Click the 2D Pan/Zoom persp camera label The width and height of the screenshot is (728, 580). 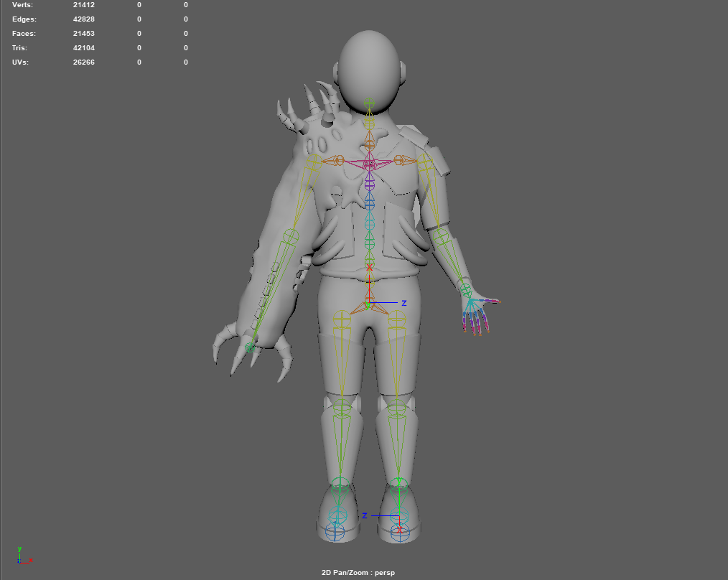click(358, 573)
